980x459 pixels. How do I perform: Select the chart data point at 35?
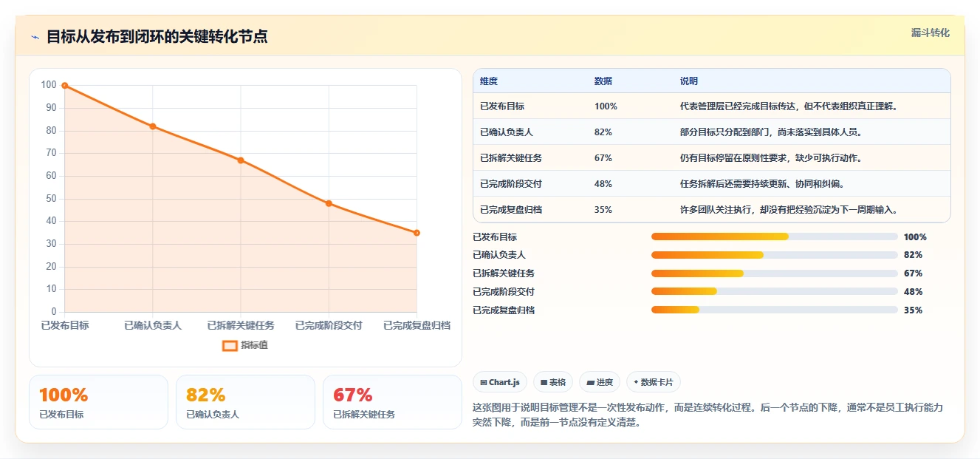pyautogui.click(x=417, y=233)
